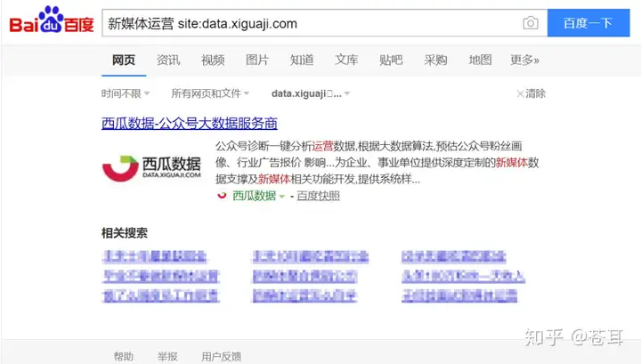This screenshot has width=641, height=364.
Task: Select the 网页 tab
Action: pyautogui.click(x=124, y=60)
